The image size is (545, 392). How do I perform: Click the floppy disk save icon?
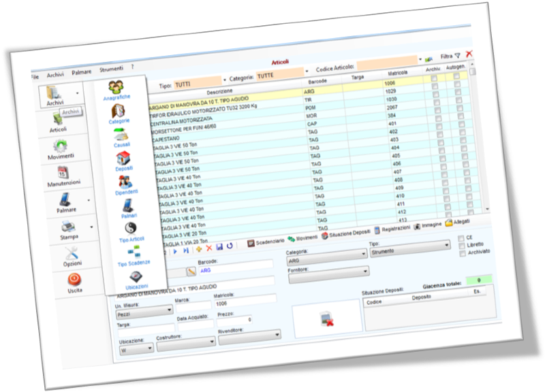(219, 247)
